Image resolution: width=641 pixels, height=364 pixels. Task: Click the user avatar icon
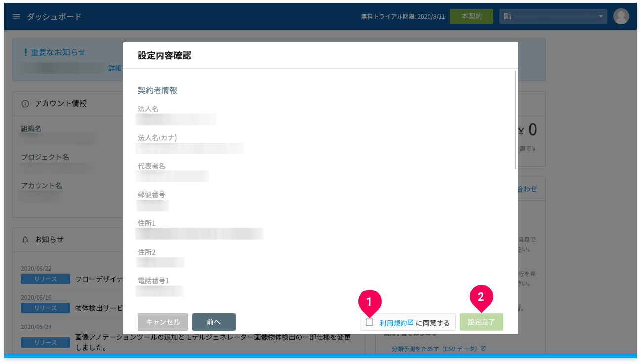coord(621,16)
